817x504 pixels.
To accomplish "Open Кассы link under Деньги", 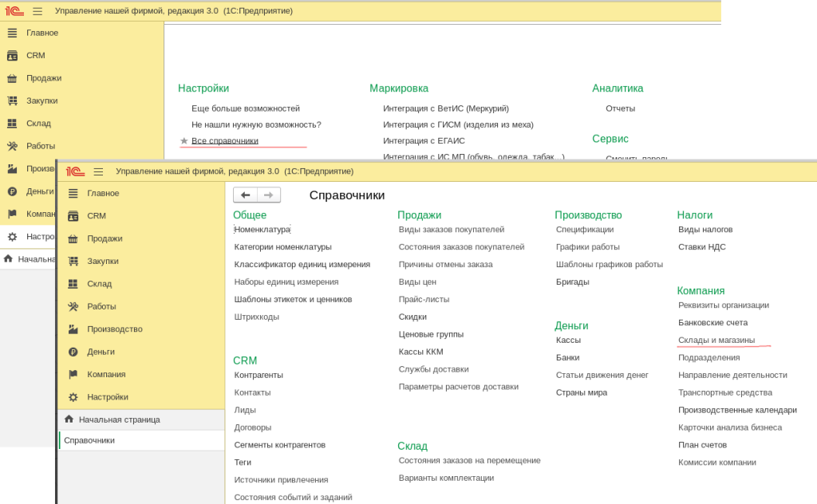I will coord(568,340).
